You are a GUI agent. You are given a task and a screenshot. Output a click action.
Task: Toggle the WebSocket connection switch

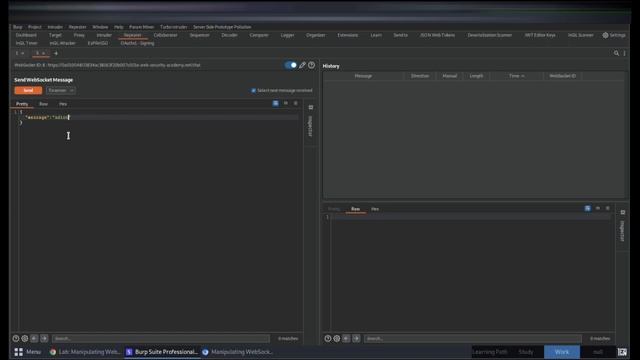pos(291,65)
